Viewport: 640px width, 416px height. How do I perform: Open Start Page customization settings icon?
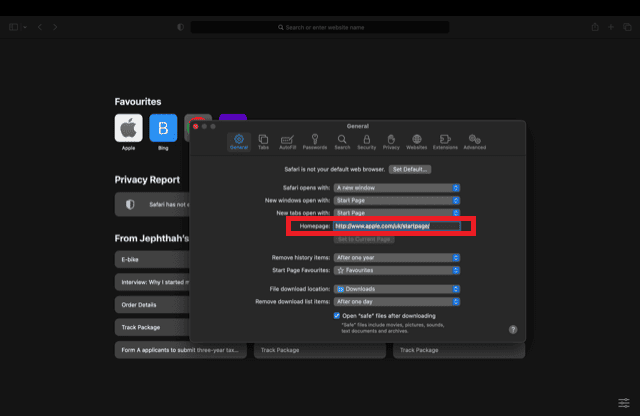coord(623,402)
